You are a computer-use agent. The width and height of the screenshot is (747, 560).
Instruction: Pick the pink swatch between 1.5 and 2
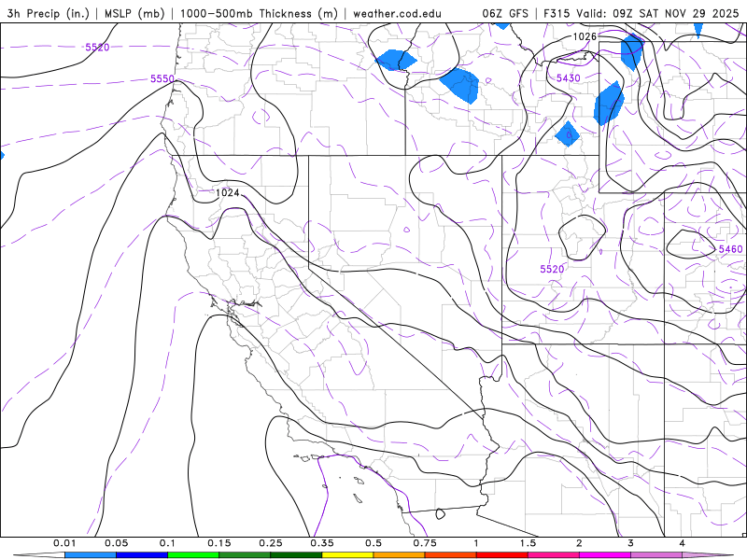[554, 555]
